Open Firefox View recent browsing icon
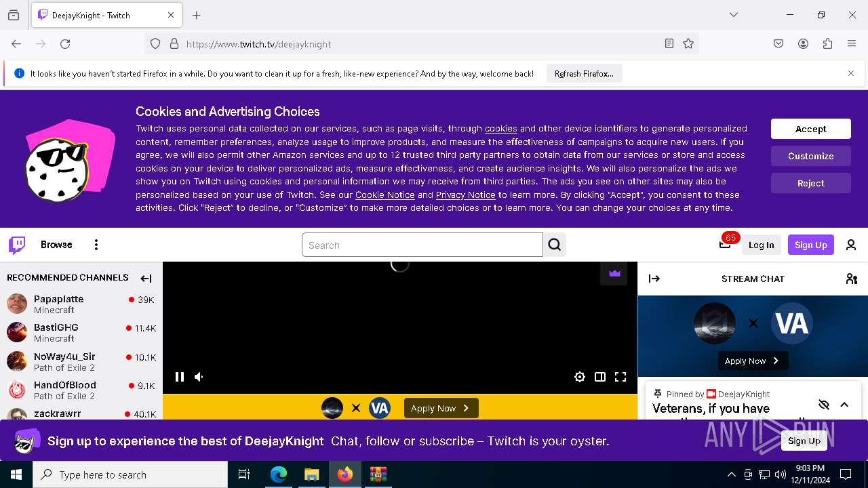 (14, 15)
